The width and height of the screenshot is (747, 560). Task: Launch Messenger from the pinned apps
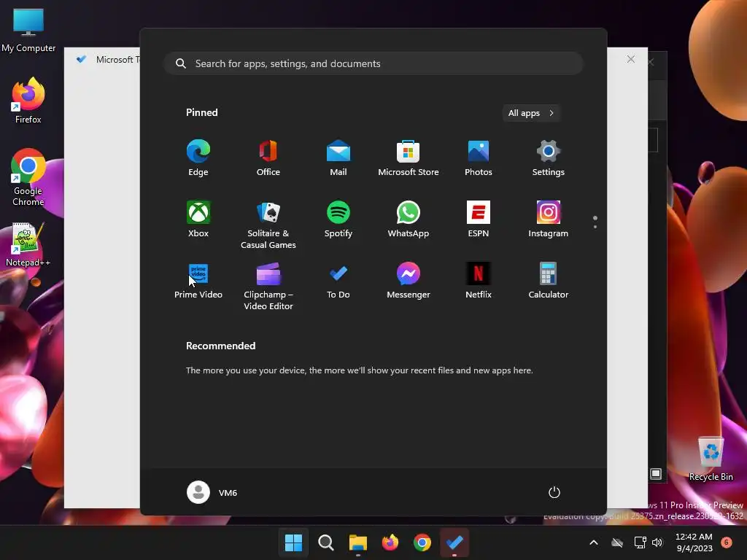coord(409,281)
